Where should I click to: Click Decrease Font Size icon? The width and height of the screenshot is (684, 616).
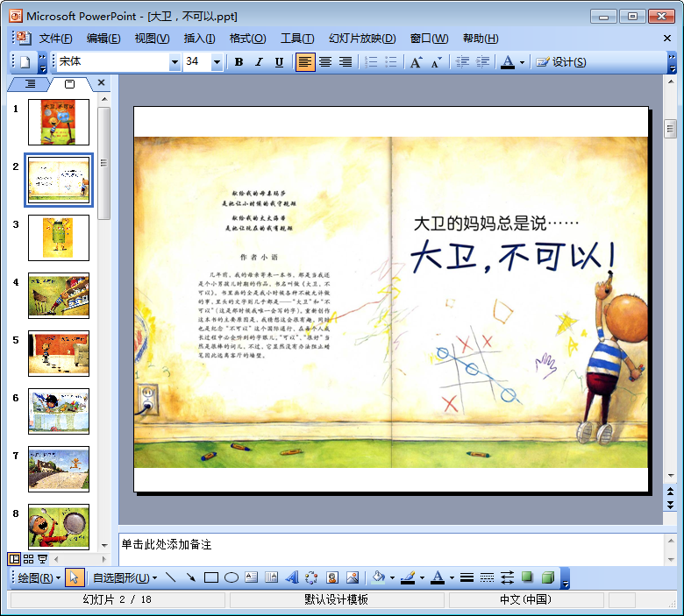point(436,62)
